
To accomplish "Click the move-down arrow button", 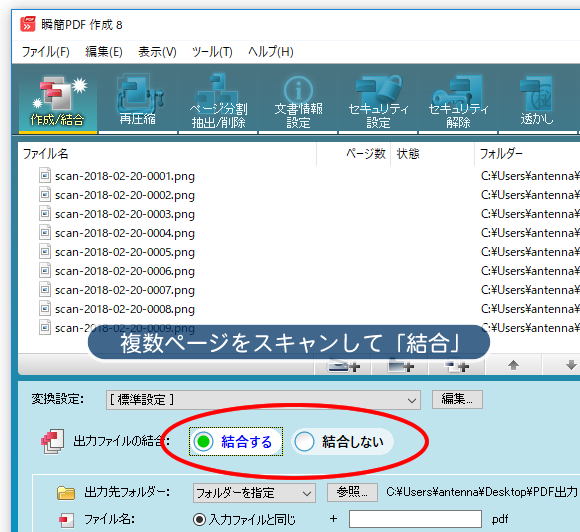I will pos(571,365).
